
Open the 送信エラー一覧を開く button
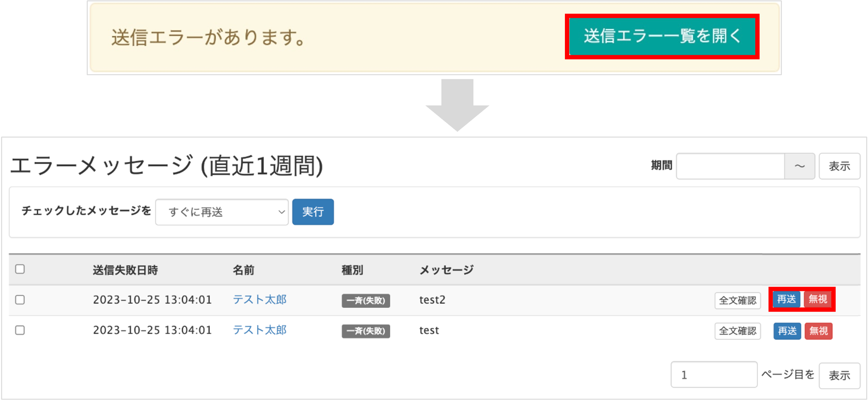point(662,36)
